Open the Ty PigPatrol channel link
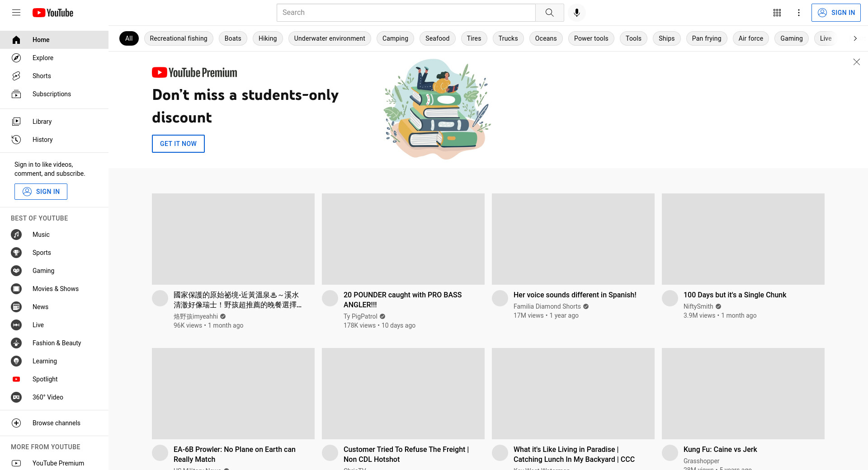Image resolution: width=868 pixels, height=470 pixels. point(360,316)
